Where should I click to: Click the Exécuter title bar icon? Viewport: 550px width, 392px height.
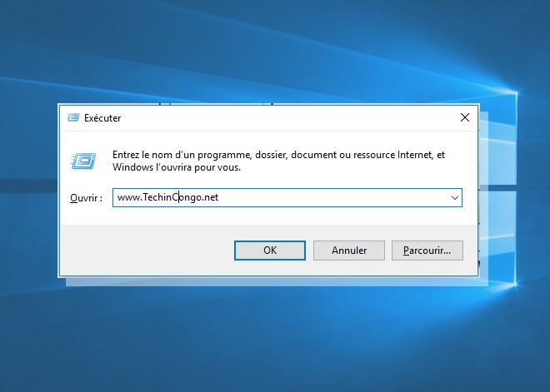pos(73,117)
